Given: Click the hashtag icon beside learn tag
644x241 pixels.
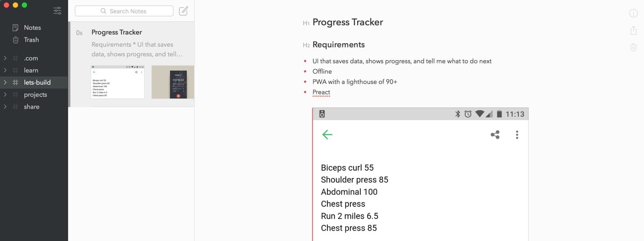Looking at the screenshot, I should click(15, 70).
